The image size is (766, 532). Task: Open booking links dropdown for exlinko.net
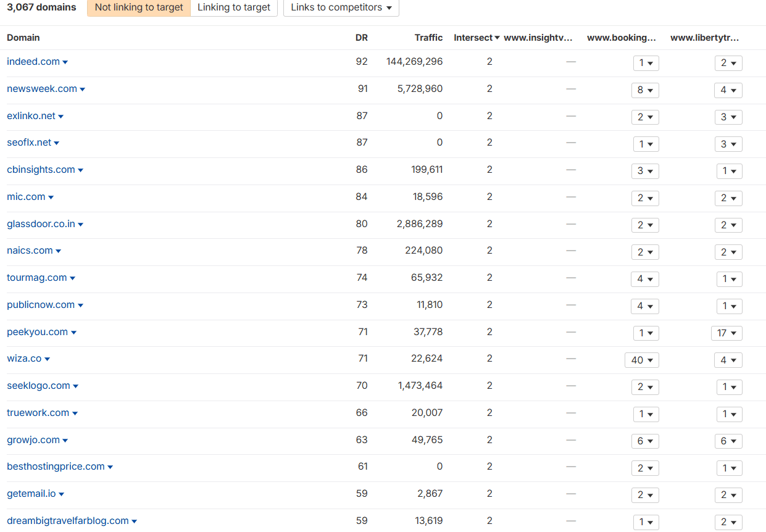[x=645, y=117]
